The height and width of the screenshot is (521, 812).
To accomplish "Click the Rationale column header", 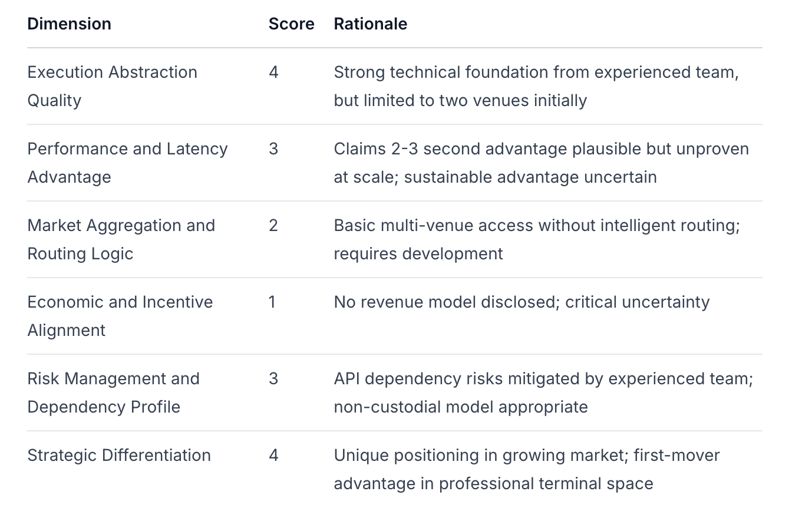I will 370,24.
